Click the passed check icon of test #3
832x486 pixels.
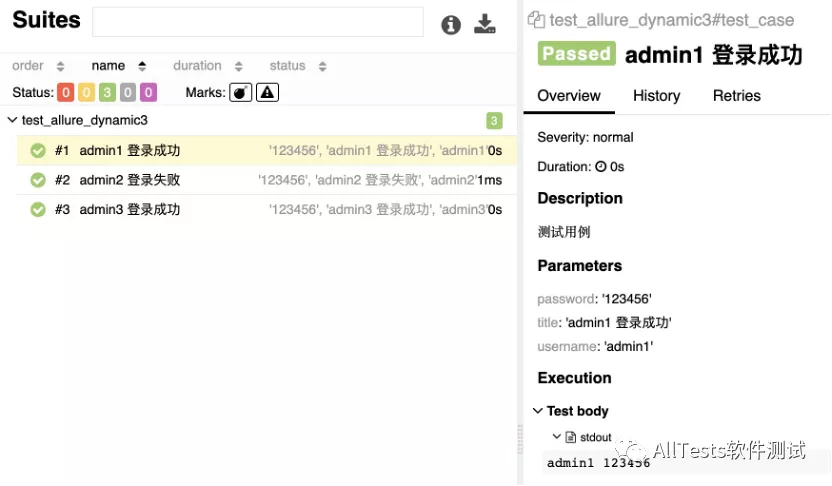(38, 210)
